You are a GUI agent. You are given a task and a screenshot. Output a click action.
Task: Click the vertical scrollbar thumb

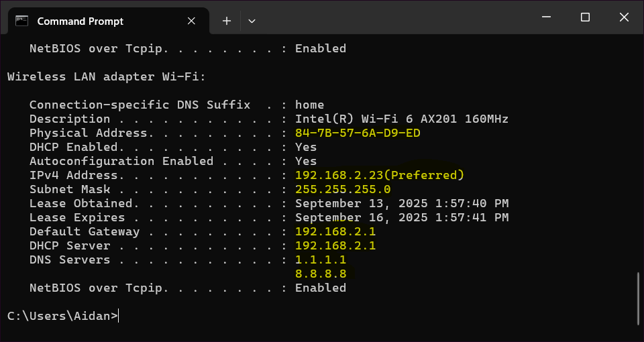(x=638, y=298)
